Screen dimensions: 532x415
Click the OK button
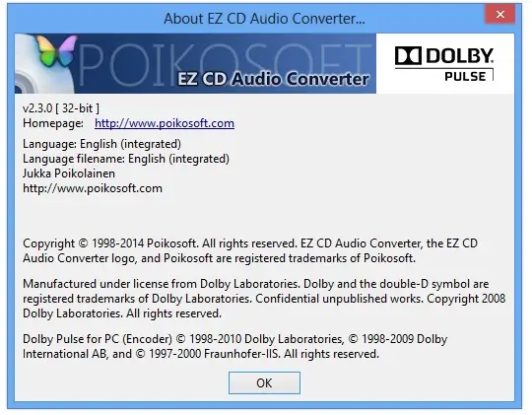click(264, 382)
